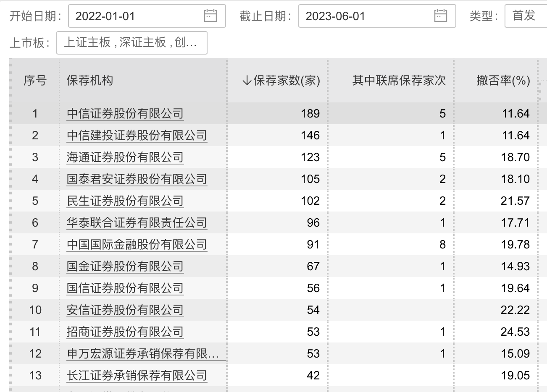Viewport: 547px width, 392px height.
Task: Open 民生证券股份有限公司 link
Action: point(125,201)
